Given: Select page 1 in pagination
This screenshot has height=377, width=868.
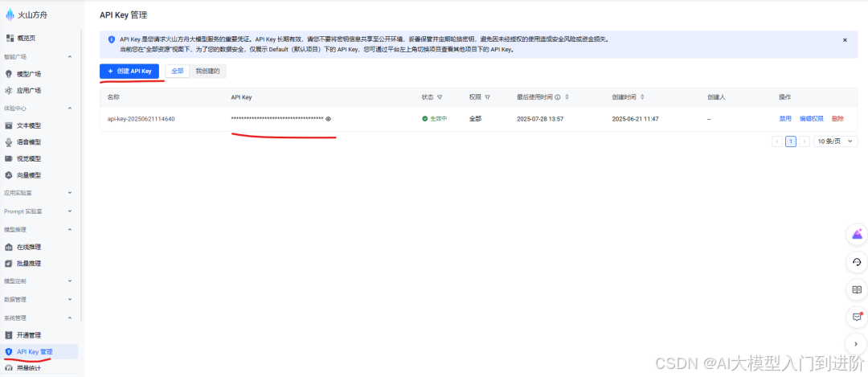Looking at the screenshot, I should tap(791, 141).
